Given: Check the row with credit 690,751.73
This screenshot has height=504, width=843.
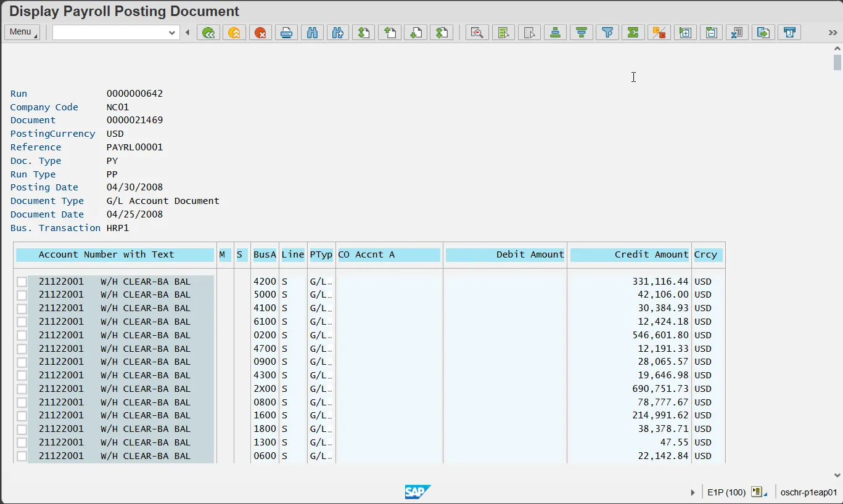Looking at the screenshot, I should [22, 389].
